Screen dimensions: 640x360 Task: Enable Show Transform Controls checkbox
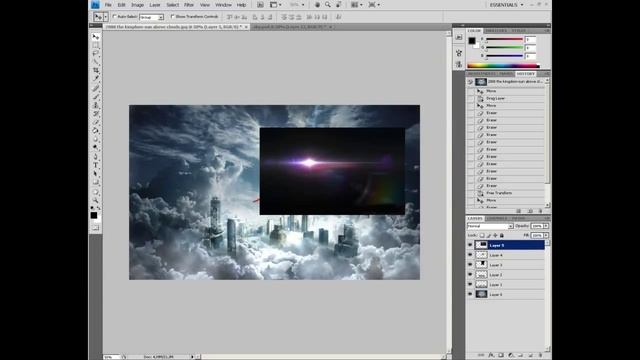point(173,17)
